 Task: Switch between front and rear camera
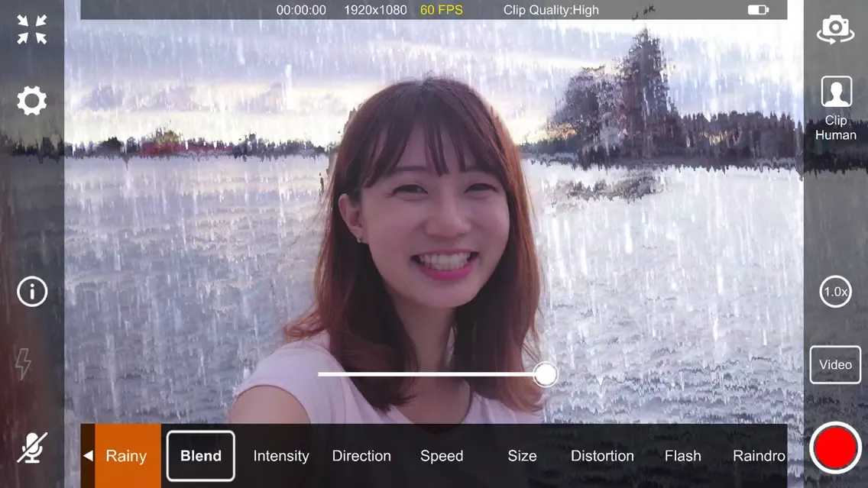tap(835, 29)
